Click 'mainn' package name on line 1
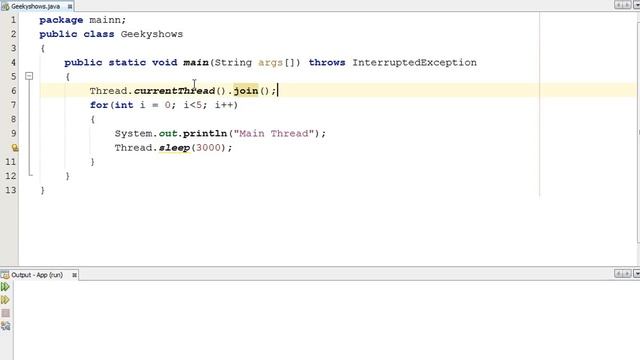Viewport: 640px width, 360px height. coord(105,20)
